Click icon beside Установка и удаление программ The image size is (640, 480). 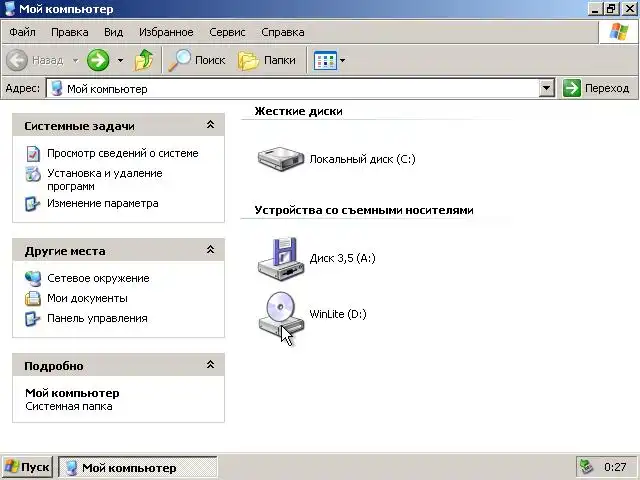point(33,174)
